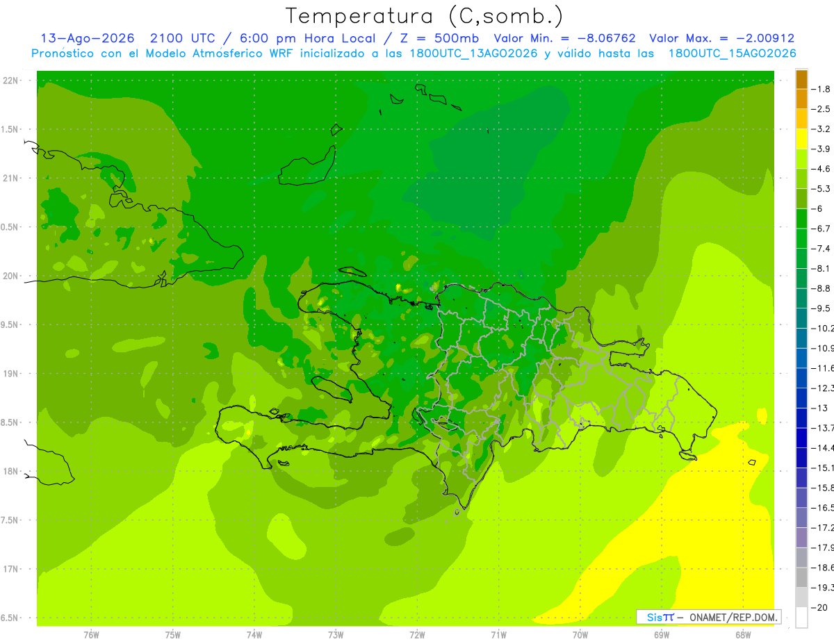Click the "74W" longitude label
This screenshot has height=644, width=834.
click(254, 635)
